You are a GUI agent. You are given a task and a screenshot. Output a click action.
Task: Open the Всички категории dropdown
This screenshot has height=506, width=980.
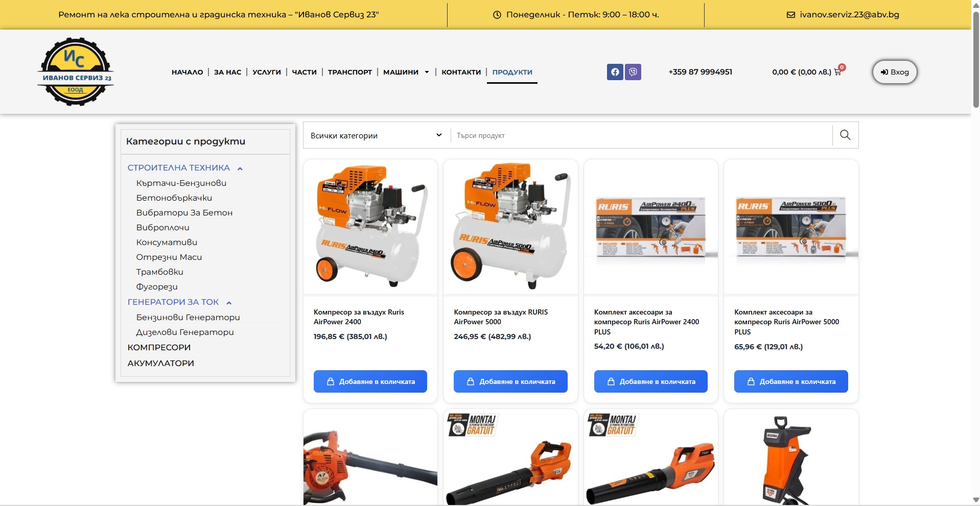pos(377,135)
